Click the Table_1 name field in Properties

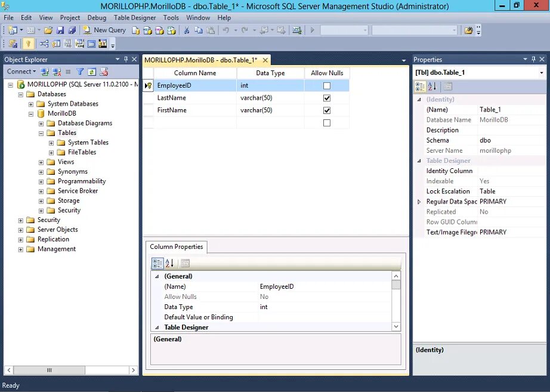click(511, 110)
